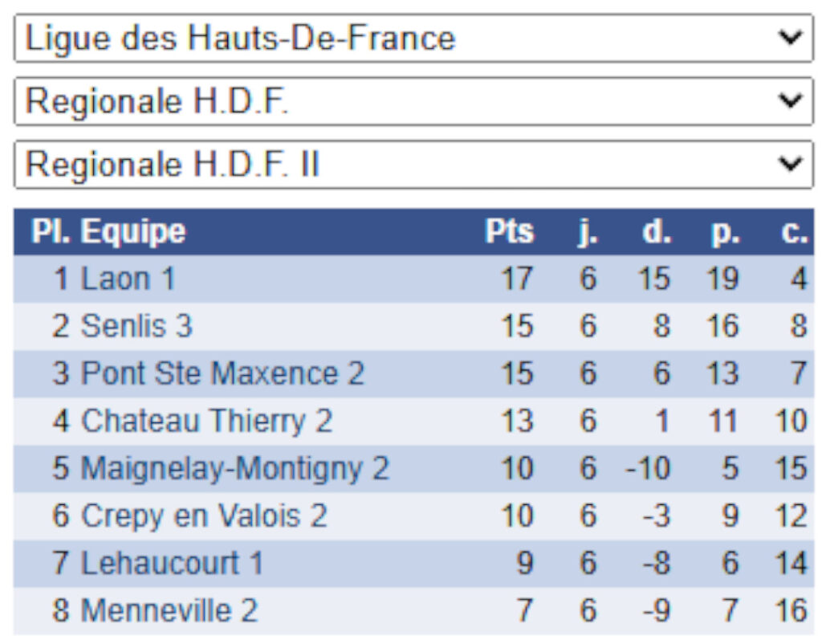Click the Equipe column header
The height and width of the screenshot is (644, 822).
coord(133,232)
